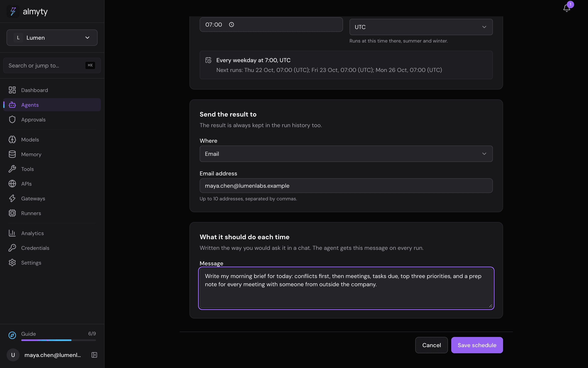Collapse the sidebar with the panel icon
The width and height of the screenshot is (588, 368).
pos(94,355)
